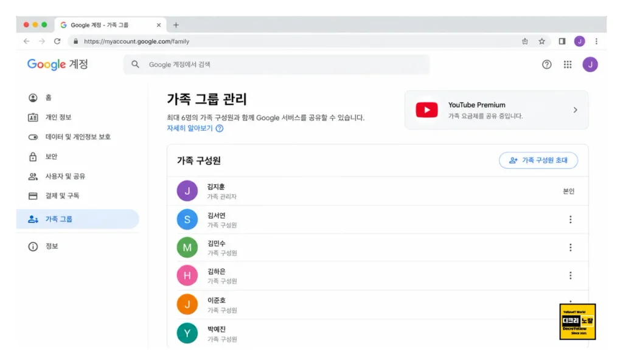623x364 pixels.
Task: Click the Google 계정에서 검색 field
Action: tap(276, 64)
